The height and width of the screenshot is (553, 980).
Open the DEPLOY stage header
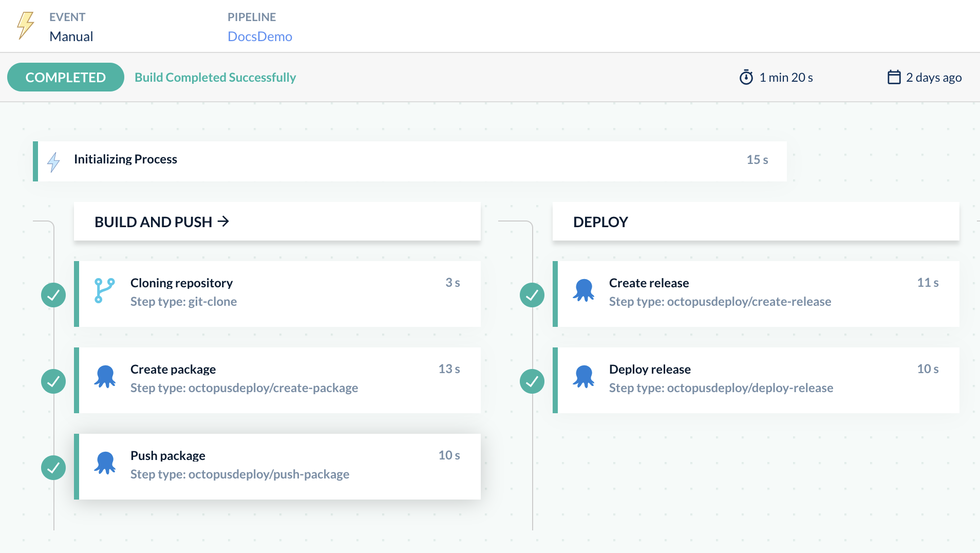pyautogui.click(x=600, y=222)
